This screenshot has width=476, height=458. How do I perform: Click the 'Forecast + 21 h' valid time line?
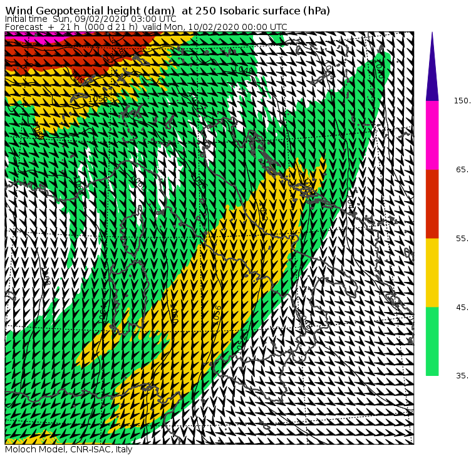pos(146,27)
